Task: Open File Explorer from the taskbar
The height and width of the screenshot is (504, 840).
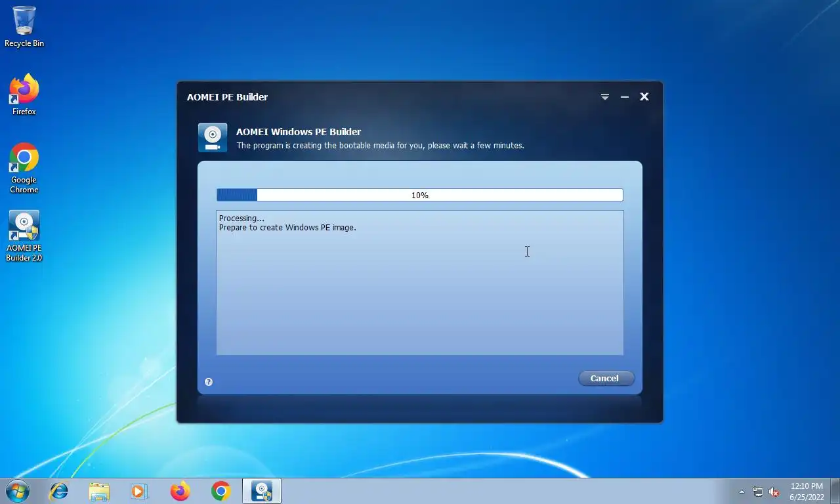Action: point(99,491)
